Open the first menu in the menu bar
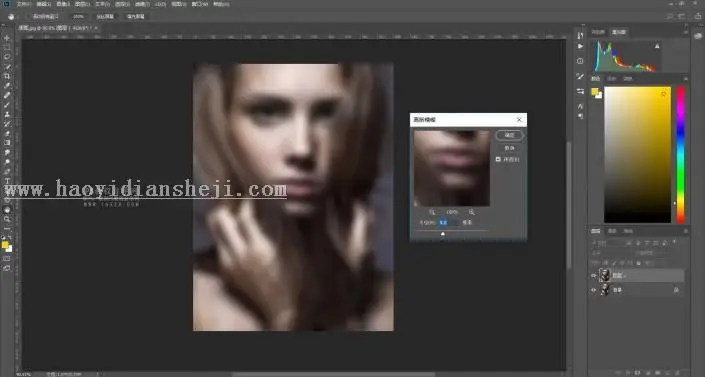Screen dimensions: 705x377 click(x=23, y=4)
